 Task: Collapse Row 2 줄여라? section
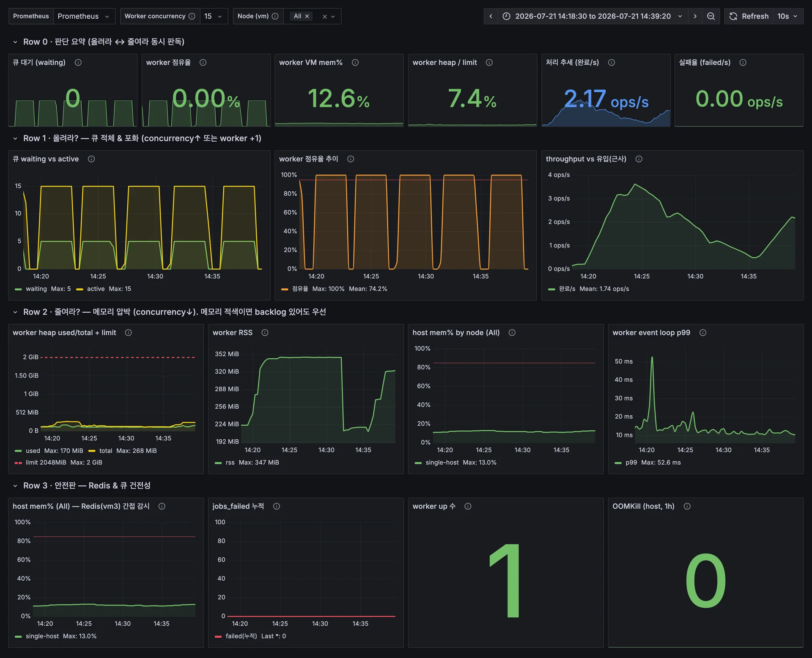click(x=15, y=312)
